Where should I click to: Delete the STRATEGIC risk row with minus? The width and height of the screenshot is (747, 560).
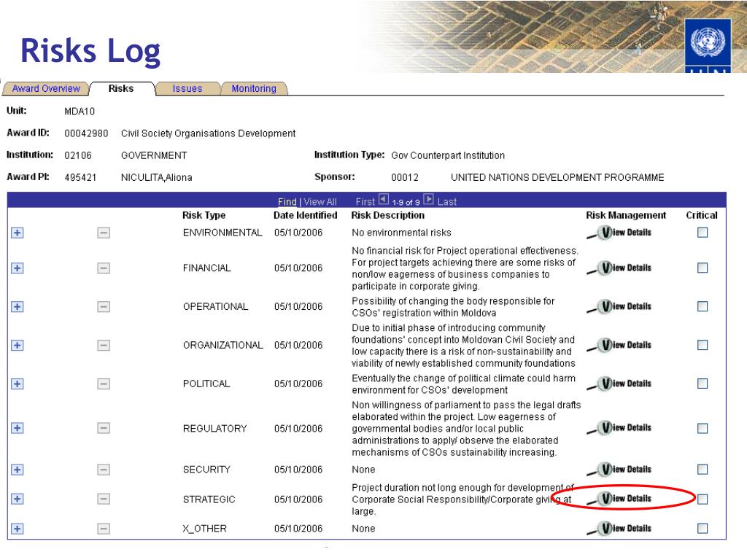click(x=104, y=499)
